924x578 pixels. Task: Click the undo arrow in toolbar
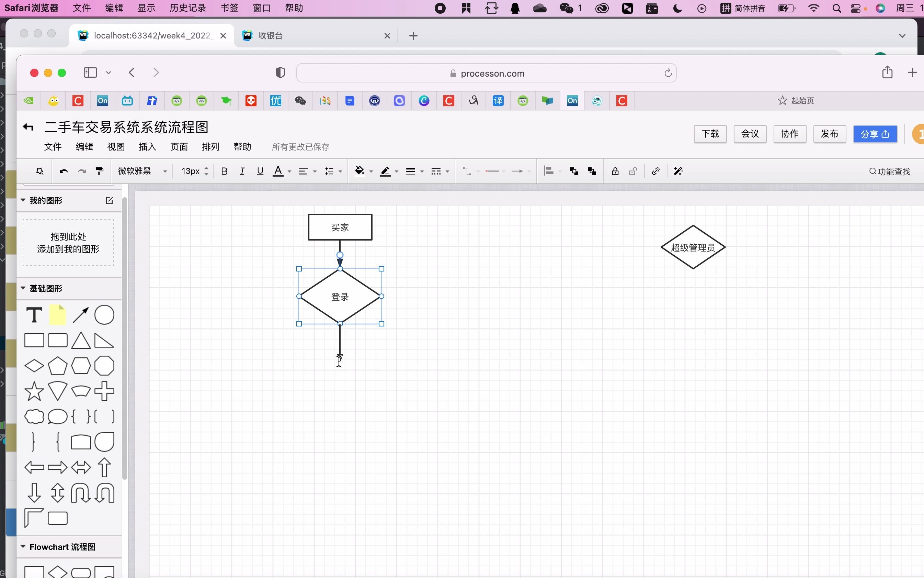(x=64, y=171)
